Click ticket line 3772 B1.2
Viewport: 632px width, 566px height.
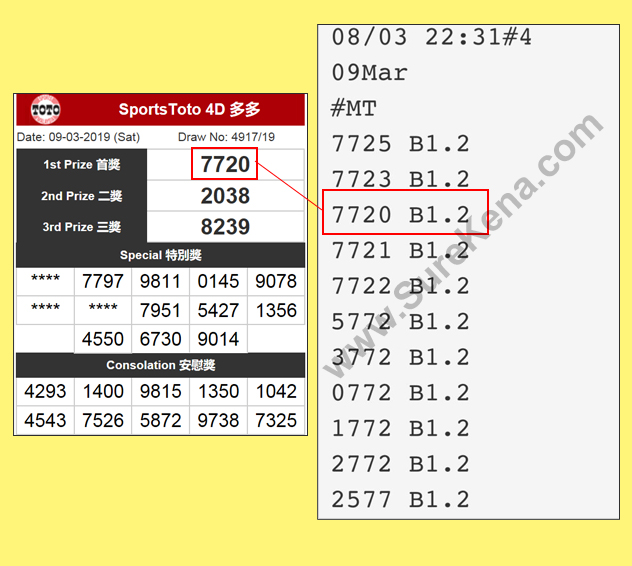pos(401,357)
